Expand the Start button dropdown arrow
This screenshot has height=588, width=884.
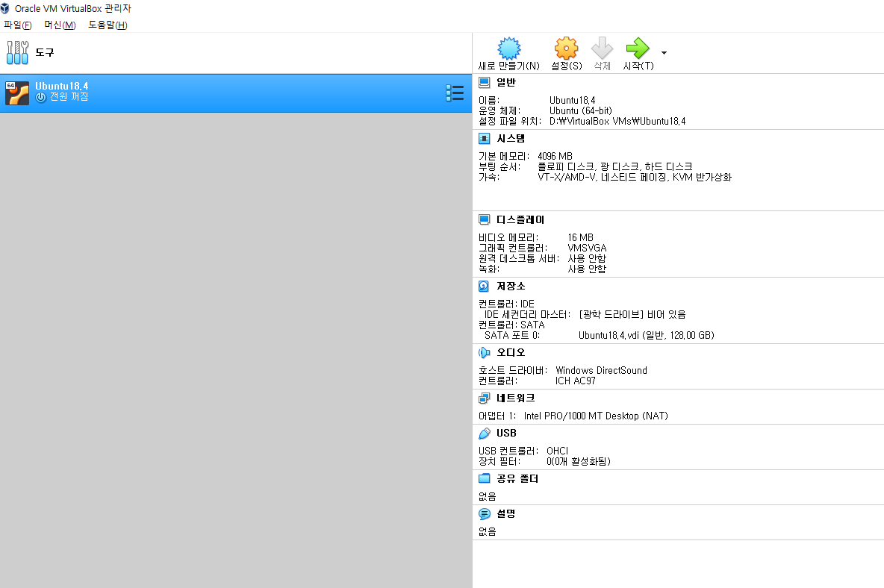click(664, 53)
